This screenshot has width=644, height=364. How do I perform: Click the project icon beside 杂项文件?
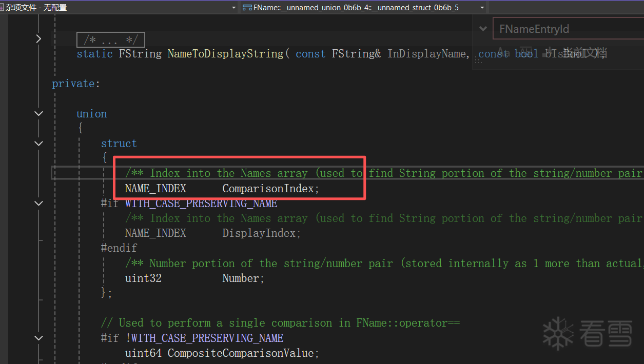[2, 8]
